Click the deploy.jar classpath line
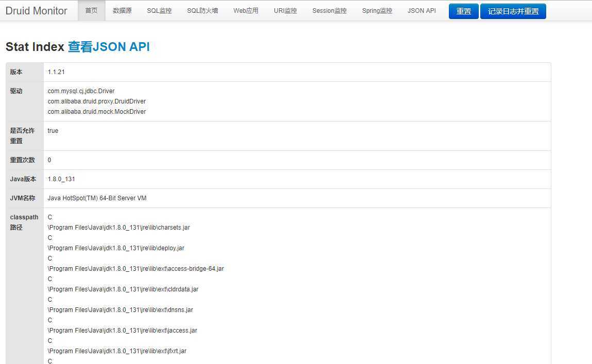The image size is (592, 364). tap(116, 248)
